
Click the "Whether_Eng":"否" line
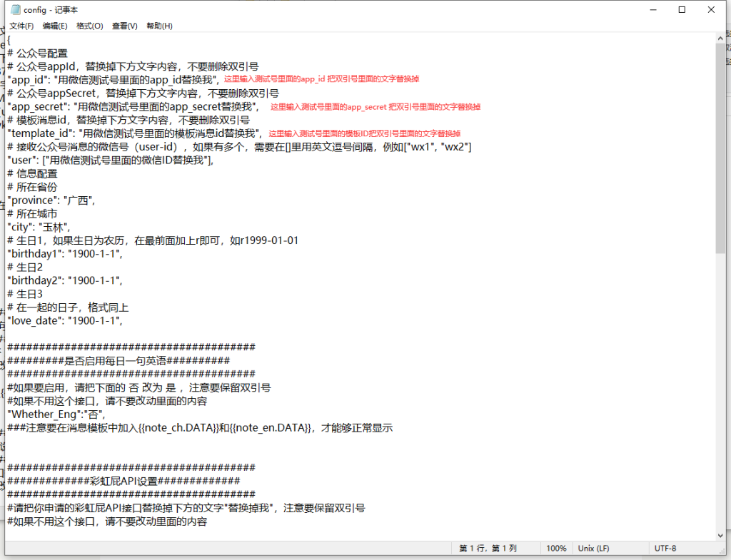pyautogui.click(x=56, y=414)
